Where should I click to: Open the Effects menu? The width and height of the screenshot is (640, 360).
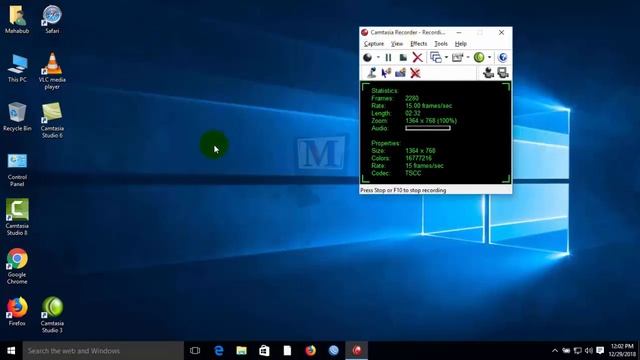click(x=418, y=44)
